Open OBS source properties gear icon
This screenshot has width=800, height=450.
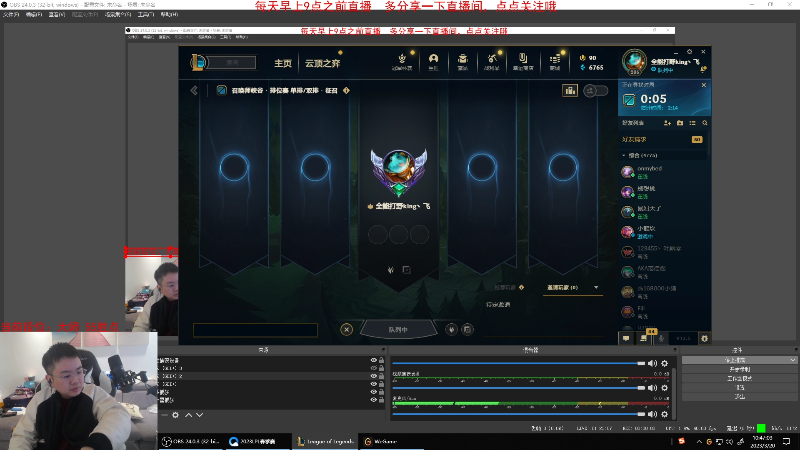(x=176, y=415)
